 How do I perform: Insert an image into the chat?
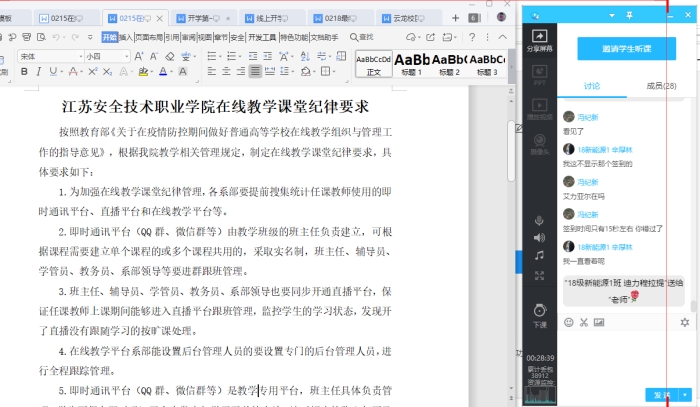click(599, 322)
